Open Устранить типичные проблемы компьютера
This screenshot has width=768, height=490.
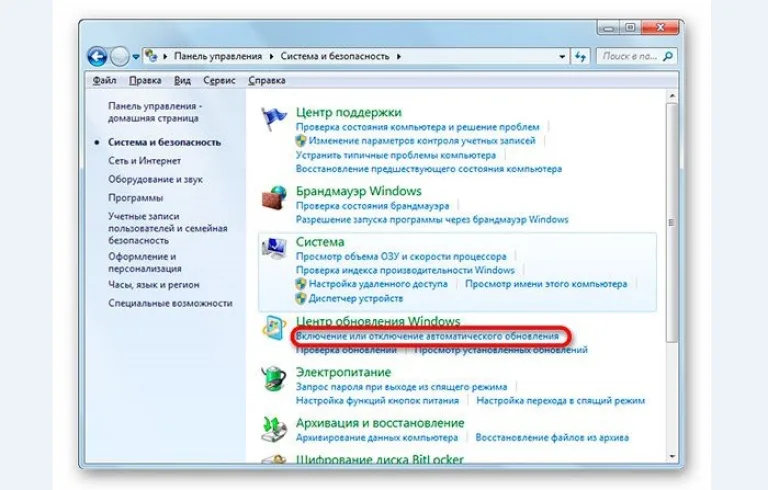(x=396, y=155)
